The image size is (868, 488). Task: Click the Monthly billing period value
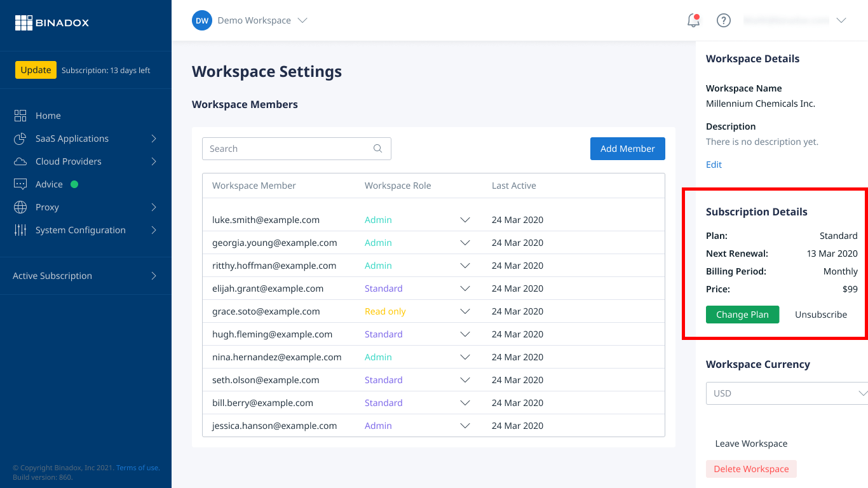coord(841,271)
